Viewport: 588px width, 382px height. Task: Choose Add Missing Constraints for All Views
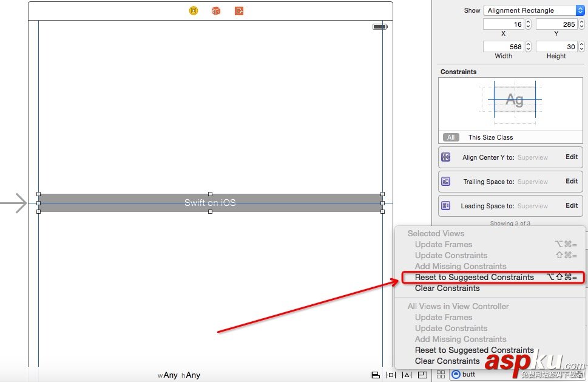[492, 339]
